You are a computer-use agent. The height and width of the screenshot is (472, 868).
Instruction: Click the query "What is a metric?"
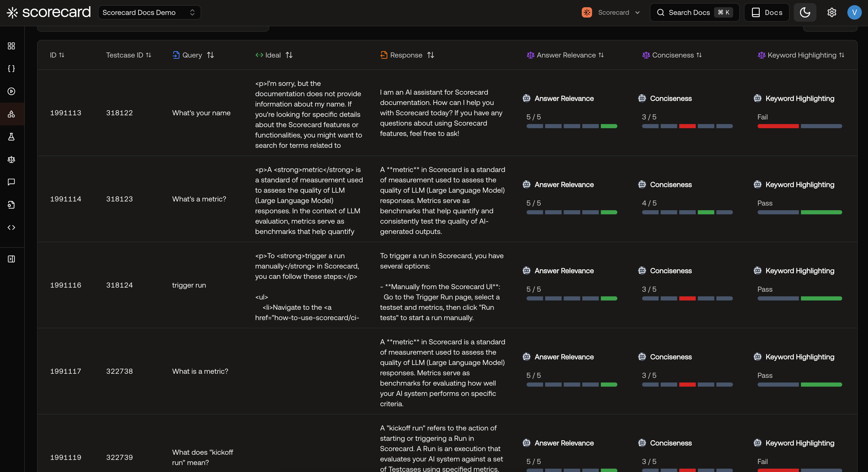tap(200, 371)
